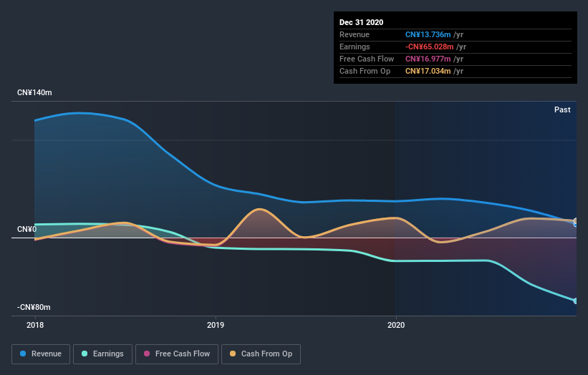Image resolution: width=588 pixels, height=375 pixels.
Task: Click the Earnings row label in tooltip
Action: click(355, 47)
